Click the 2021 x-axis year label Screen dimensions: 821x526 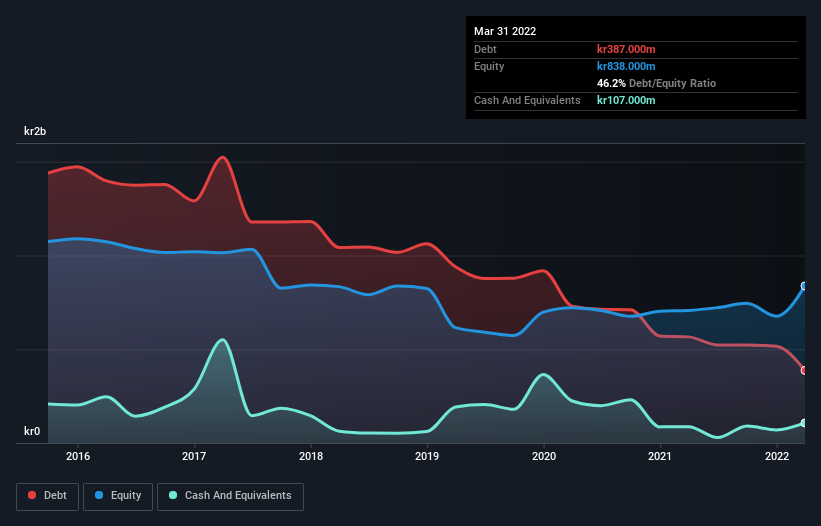660,456
